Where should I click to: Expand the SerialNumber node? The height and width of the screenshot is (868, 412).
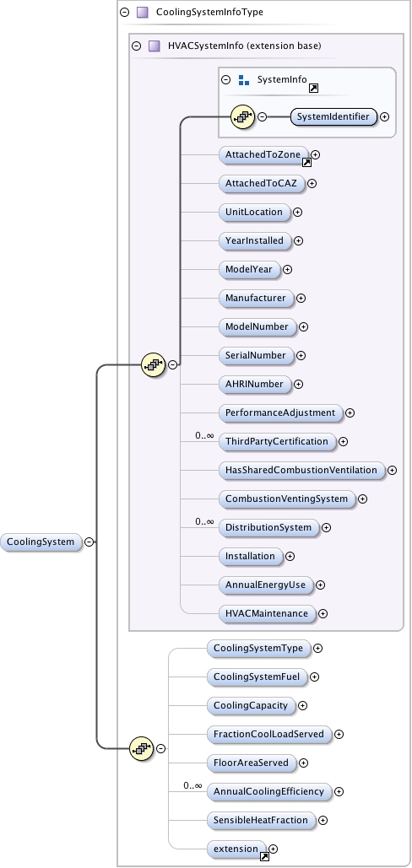pyautogui.click(x=301, y=355)
